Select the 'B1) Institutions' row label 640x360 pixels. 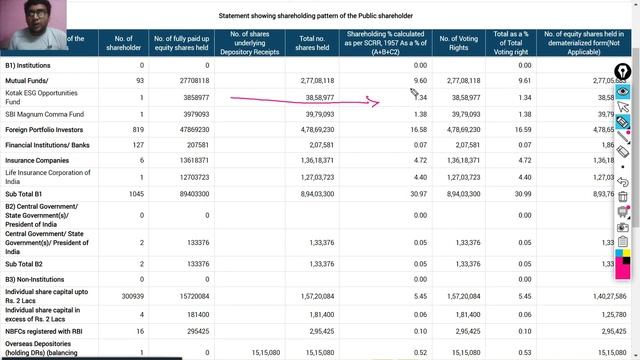click(28, 65)
